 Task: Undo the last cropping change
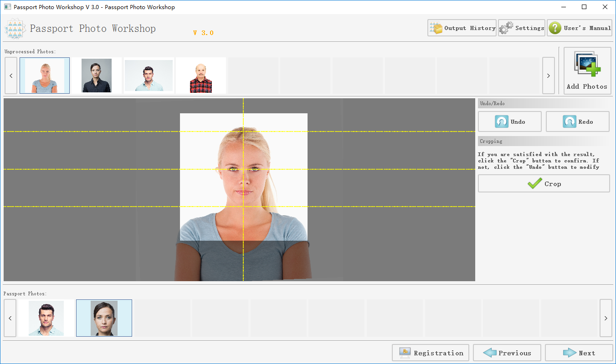[x=509, y=121]
